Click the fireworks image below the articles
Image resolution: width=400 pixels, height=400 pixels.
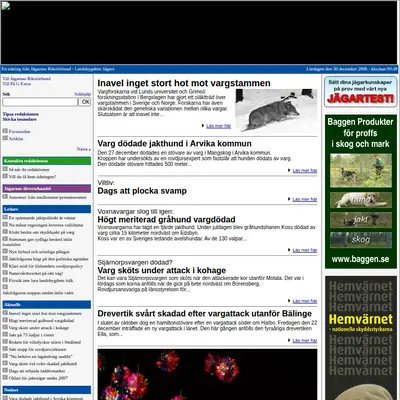pos(207,374)
